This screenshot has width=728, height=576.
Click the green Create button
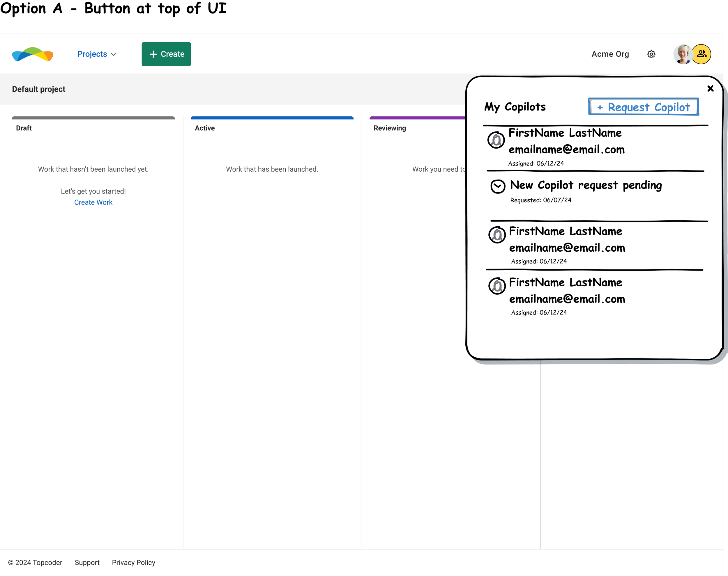166,54
